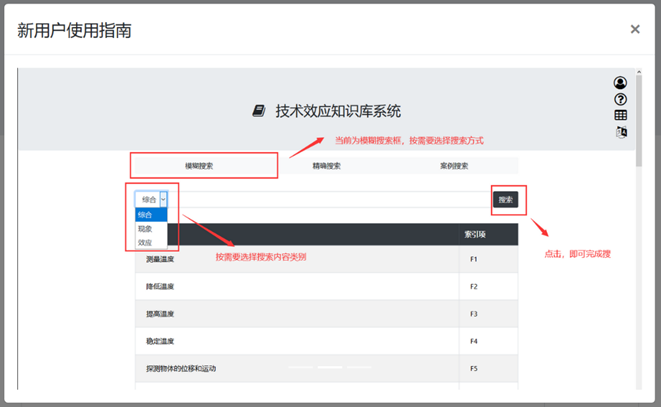Switch to the 精确搜索 tab

[327, 166]
